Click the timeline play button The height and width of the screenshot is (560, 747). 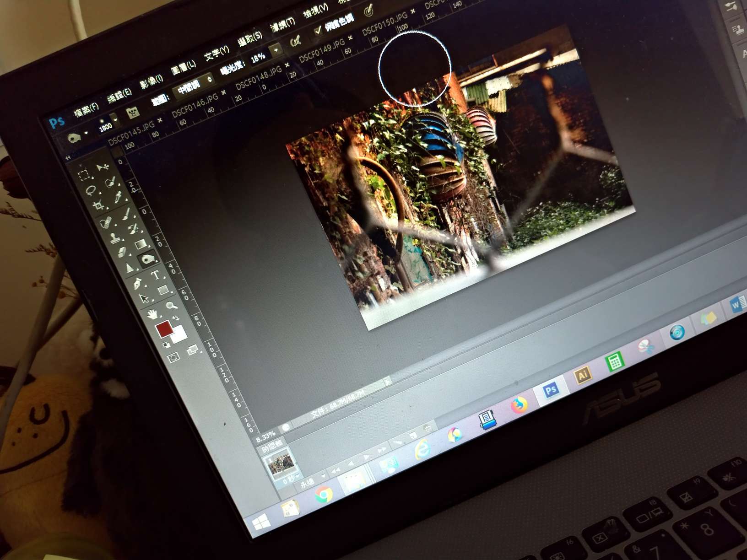click(366, 457)
